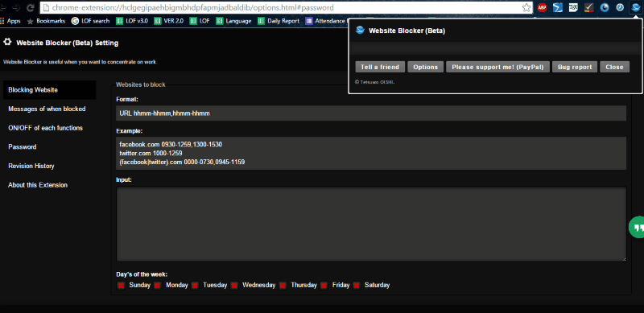The width and height of the screenshot is (644, 313).
Task: Click the Bug report button
Action: pyautogui.click(x=575, y=67)
